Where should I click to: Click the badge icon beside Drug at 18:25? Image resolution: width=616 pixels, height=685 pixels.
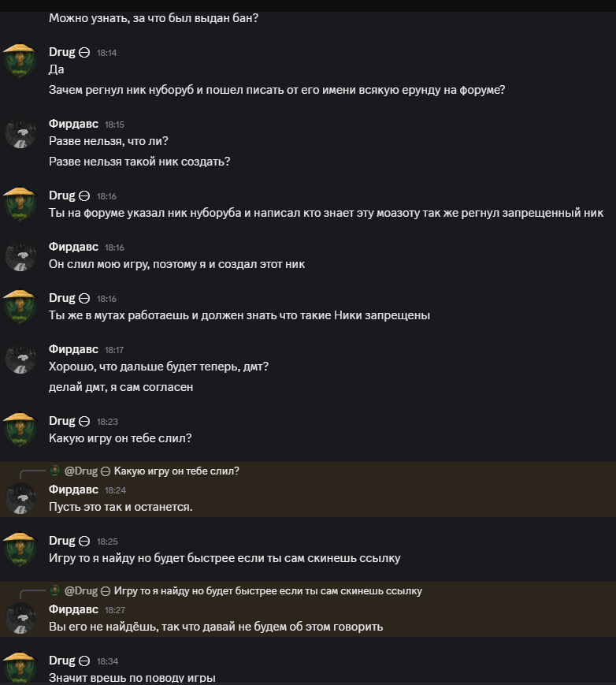[x=84, y=541]
